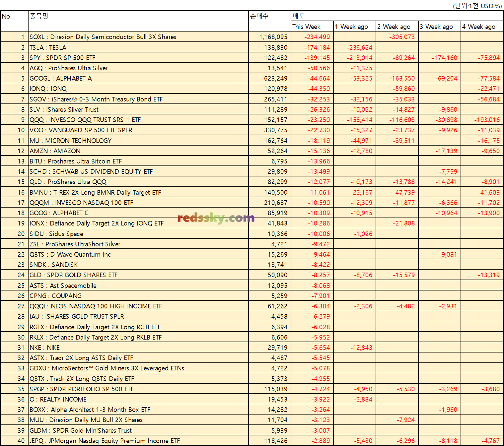Image resolution: width=504 pixels, height=446 pixels.
Task: Click the '종목명' column header
Action: tap(138, 21)
